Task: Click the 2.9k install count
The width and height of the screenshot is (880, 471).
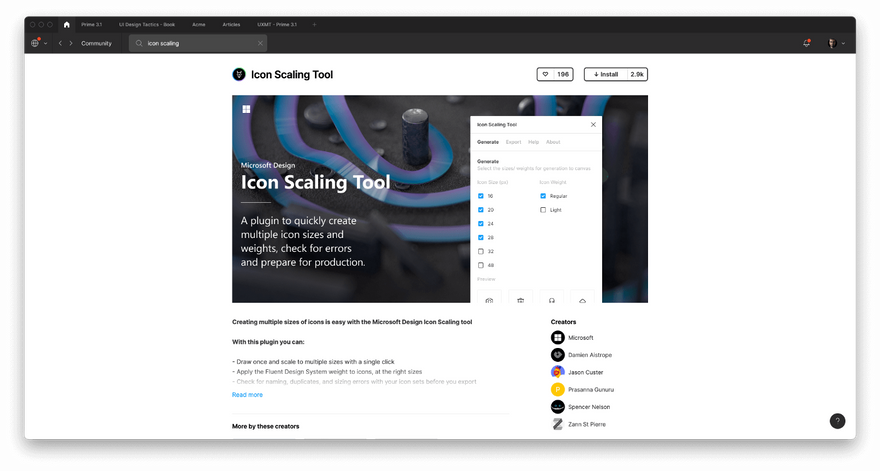Action: tap(637, 74)
